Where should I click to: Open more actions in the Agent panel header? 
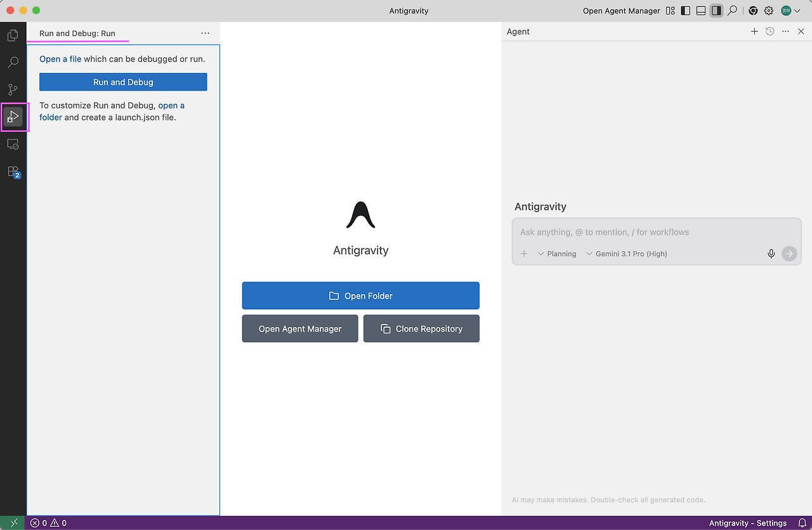785,32
